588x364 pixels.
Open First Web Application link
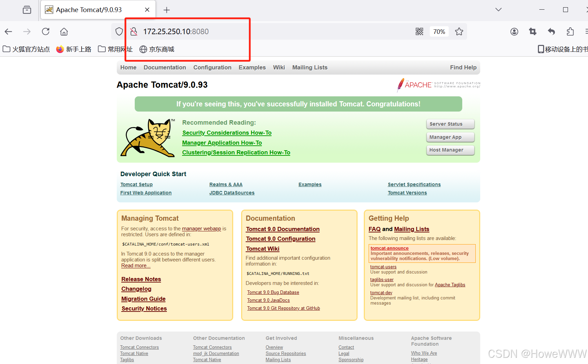pos(146,193)
